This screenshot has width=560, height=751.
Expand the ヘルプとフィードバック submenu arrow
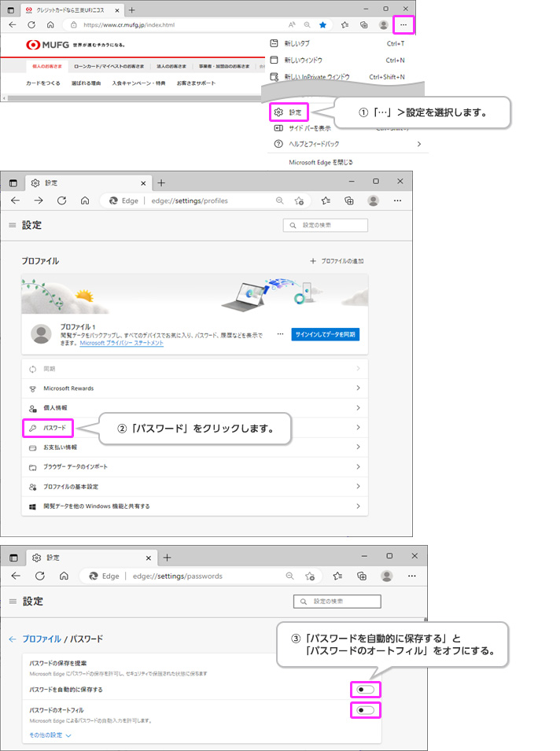418,144
